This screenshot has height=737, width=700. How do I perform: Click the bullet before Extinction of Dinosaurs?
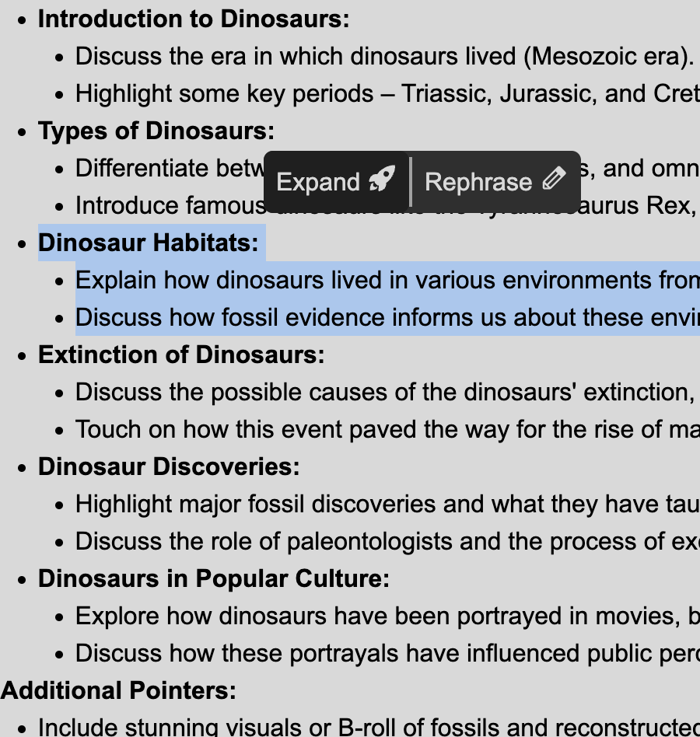click(20, 355)
